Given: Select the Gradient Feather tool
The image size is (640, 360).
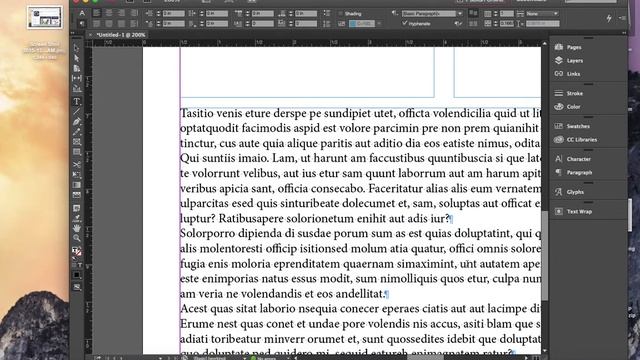Looking at the screenshot, I should (x=76, y=195).
